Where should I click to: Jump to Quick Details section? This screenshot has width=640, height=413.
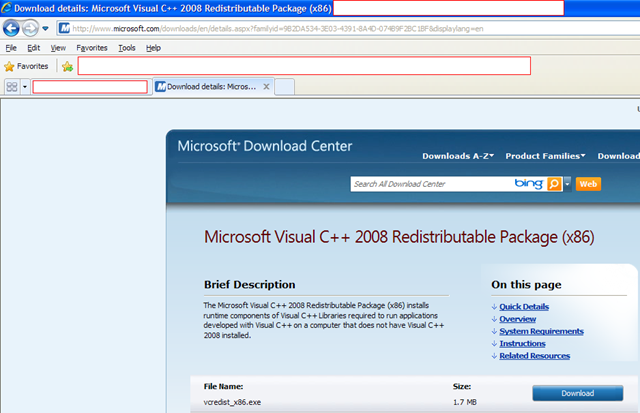pos(524,306)
